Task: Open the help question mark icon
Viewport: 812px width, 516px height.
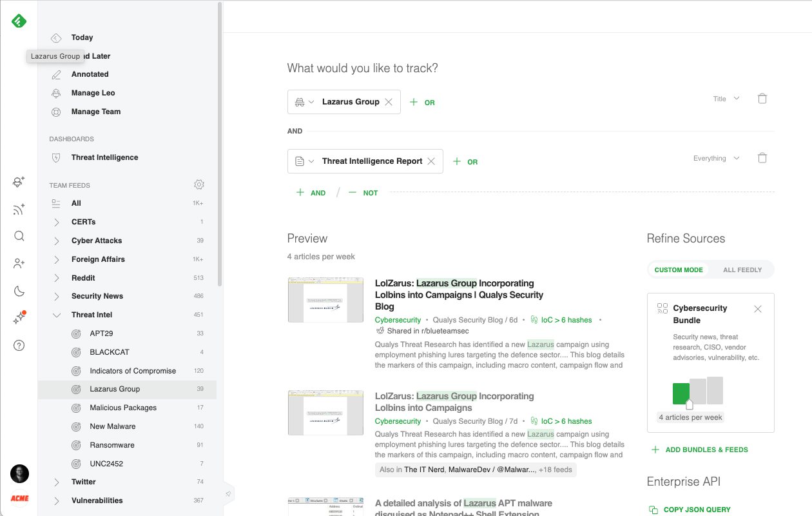Action: coord(19,346)
